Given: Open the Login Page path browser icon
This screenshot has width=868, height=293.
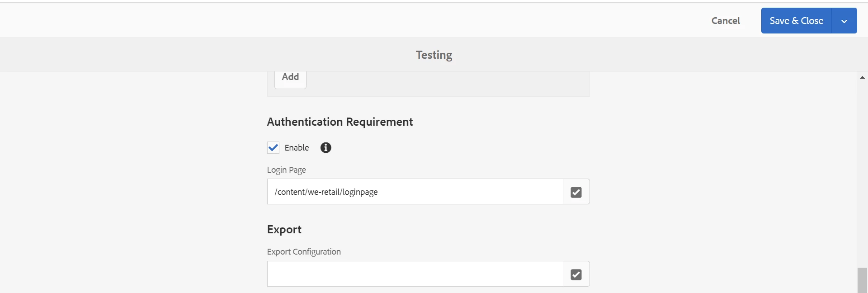Looking at the screenshot, I should coord(576,192).
